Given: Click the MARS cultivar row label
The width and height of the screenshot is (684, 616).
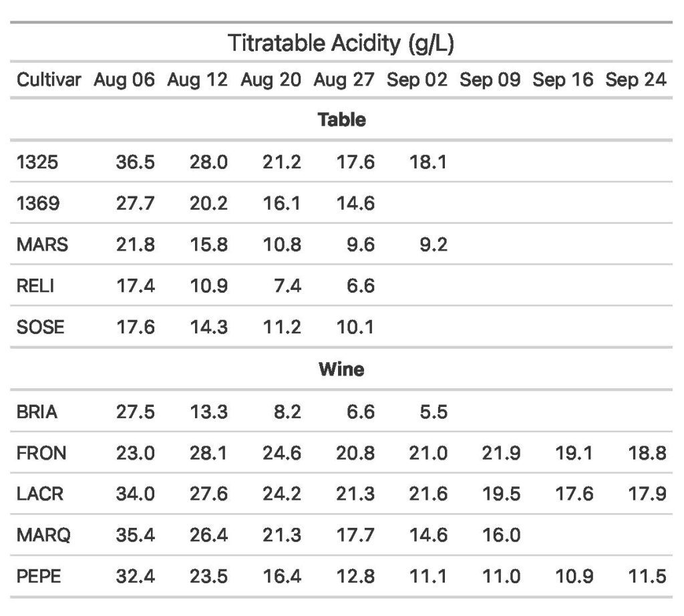Looking at the screenshot, I should [x=42, y=245].
